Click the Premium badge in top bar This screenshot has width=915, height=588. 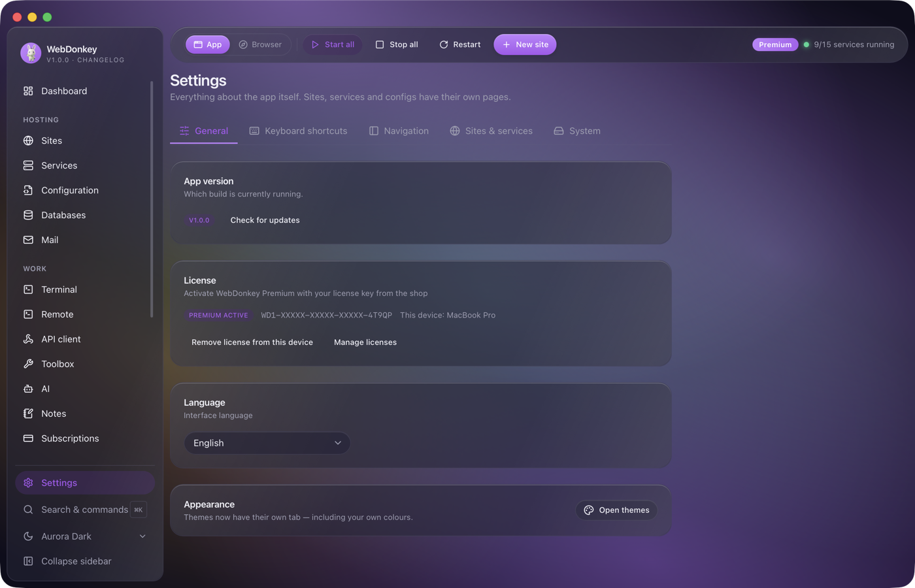click(775, 44)
